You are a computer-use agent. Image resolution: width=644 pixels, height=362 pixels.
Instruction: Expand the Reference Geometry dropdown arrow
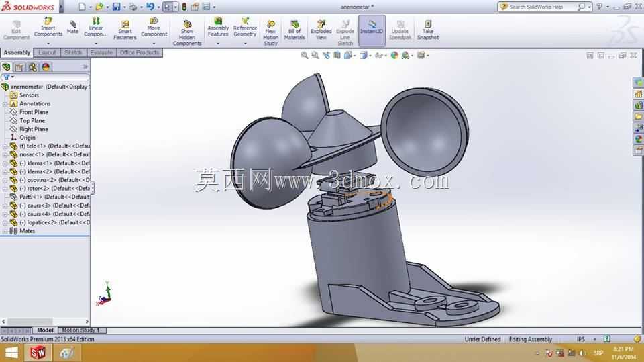click(246, 44)
